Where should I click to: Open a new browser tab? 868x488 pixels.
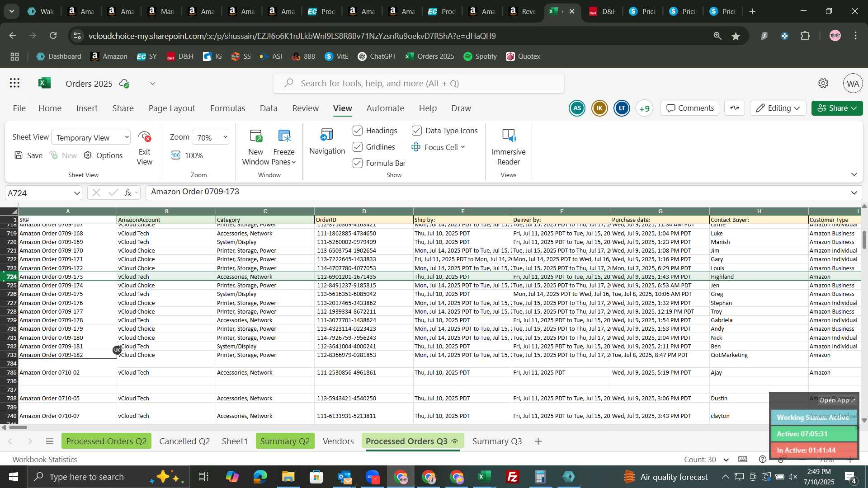point(752,11)
